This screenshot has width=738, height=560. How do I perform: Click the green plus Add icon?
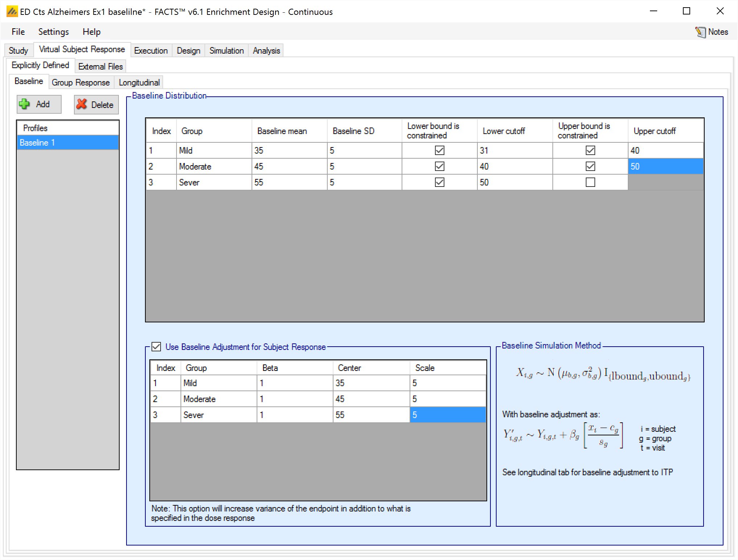(25, 104)
